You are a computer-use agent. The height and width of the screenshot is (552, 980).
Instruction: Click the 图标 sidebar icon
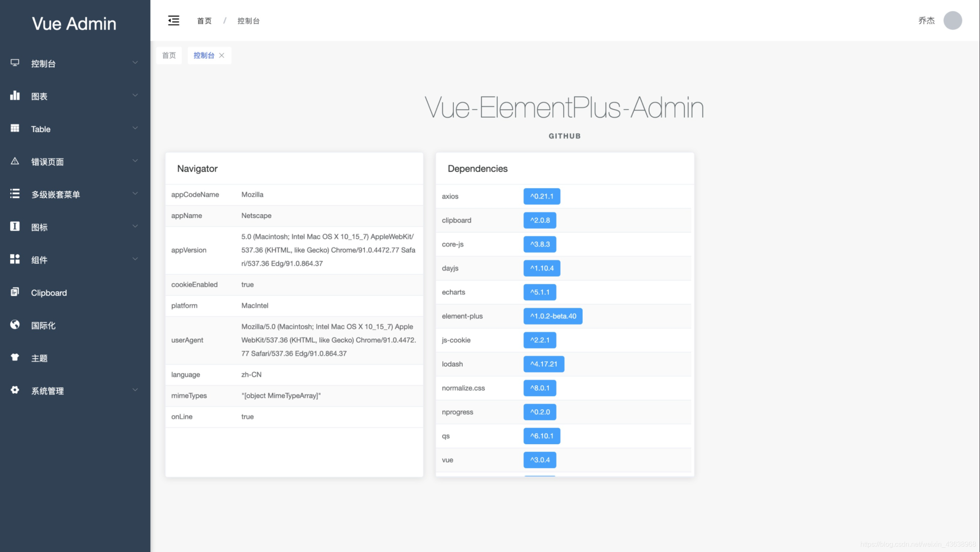[x=15, y=226]
